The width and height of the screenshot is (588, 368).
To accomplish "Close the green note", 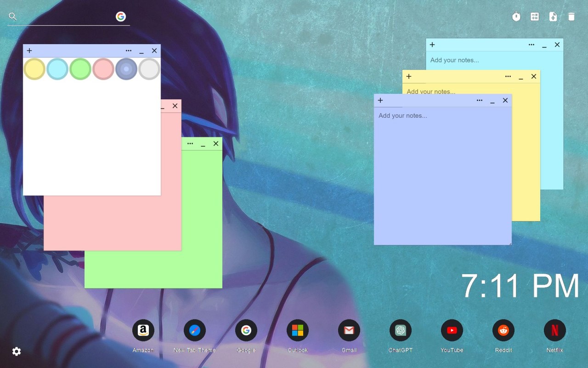I will coord(216,144).
